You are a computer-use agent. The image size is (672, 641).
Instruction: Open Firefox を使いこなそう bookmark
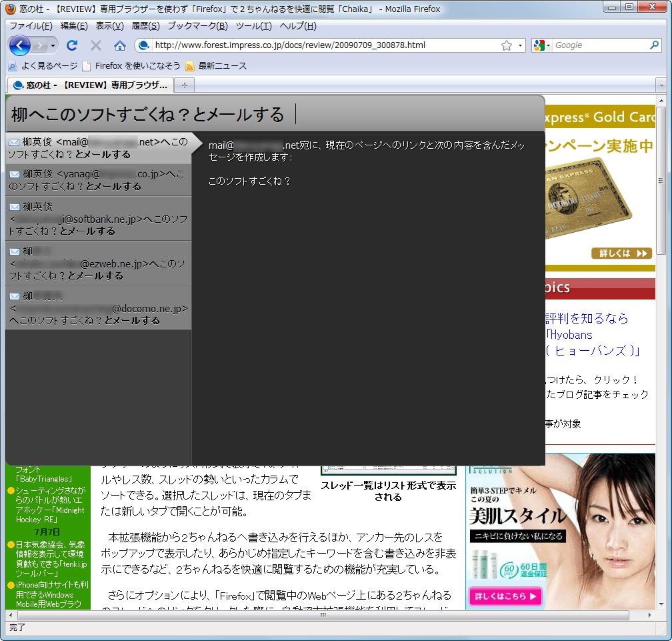(131, 66)
